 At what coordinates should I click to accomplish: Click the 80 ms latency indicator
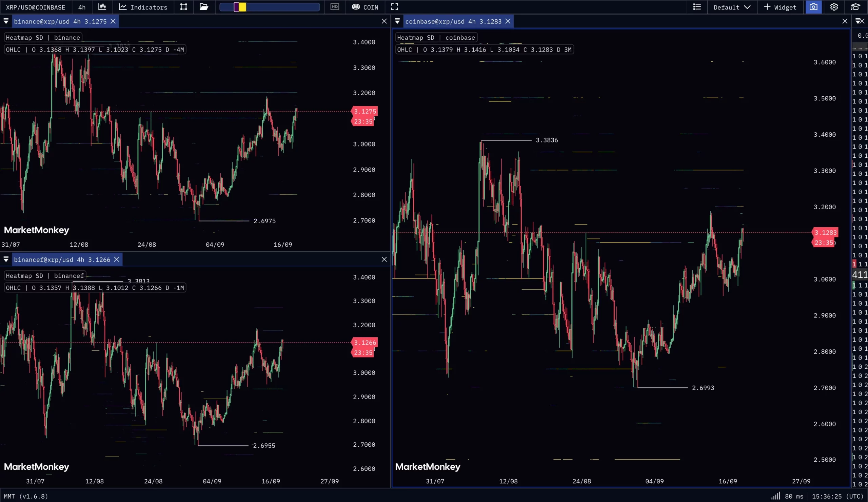794,497
